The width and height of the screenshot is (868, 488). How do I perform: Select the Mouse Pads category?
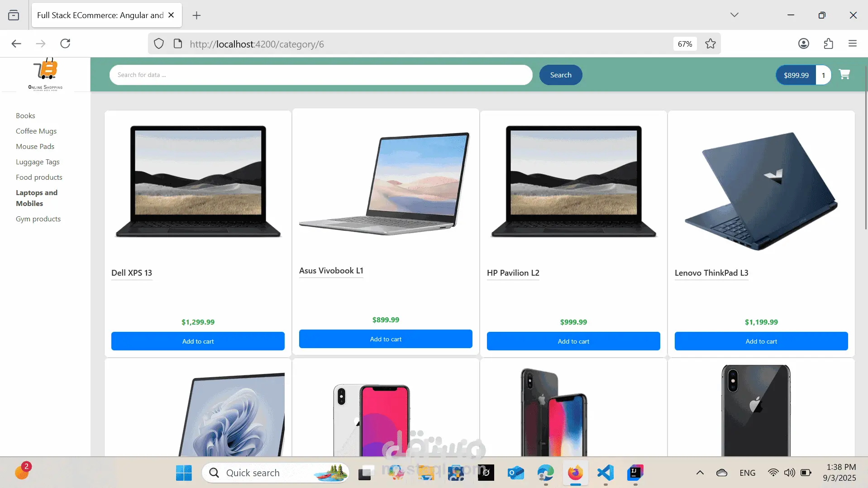click(35, 147)
